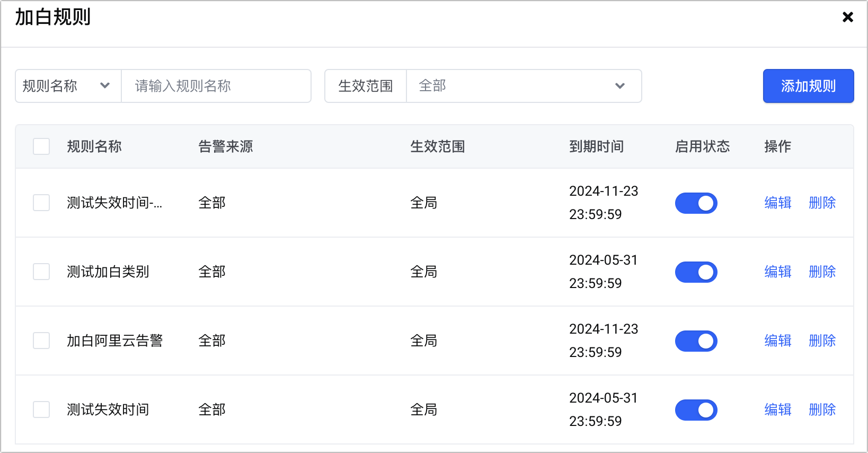
Task: Click 全局 scope in 测试加白类别 row
Action: [424, 272]
